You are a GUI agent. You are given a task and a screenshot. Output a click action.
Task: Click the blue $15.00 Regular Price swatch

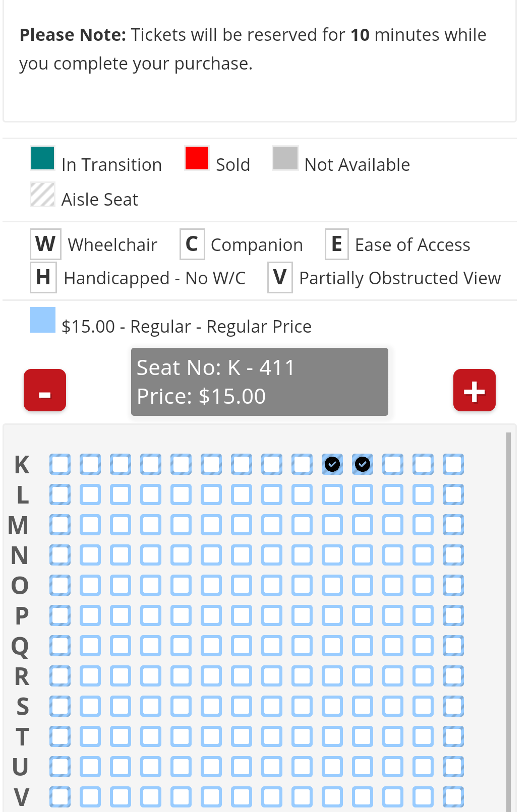[42, 320]
